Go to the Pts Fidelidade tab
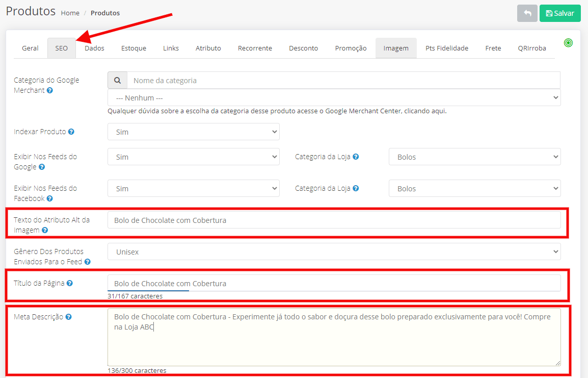This screenshot has width=588, height=378. click(446, 48)
